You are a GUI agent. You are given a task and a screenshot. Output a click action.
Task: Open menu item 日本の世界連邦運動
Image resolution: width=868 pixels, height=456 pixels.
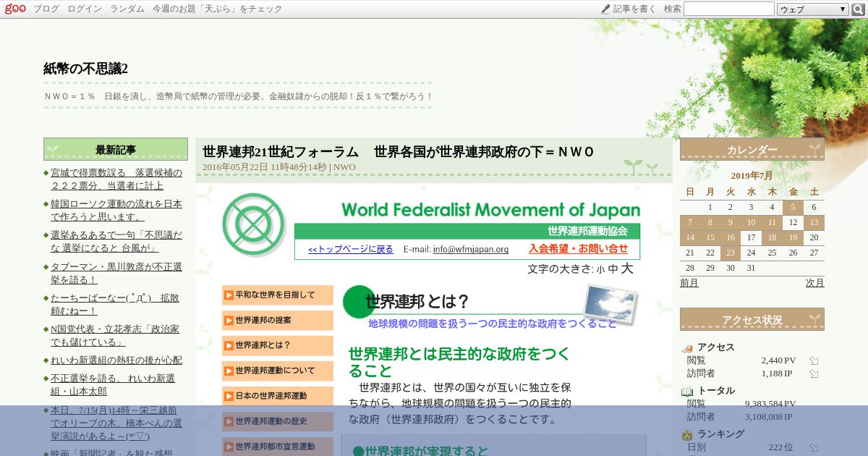(278, 396)
